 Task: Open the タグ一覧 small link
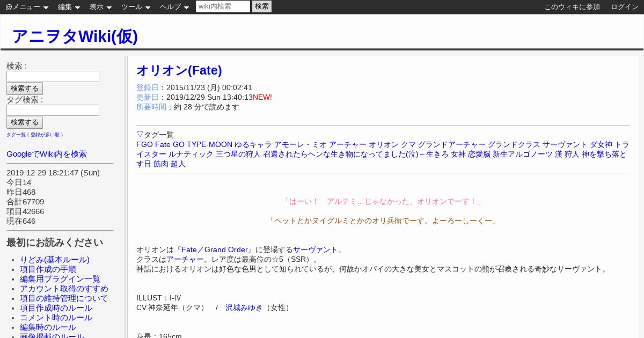[x=16, y=135]
